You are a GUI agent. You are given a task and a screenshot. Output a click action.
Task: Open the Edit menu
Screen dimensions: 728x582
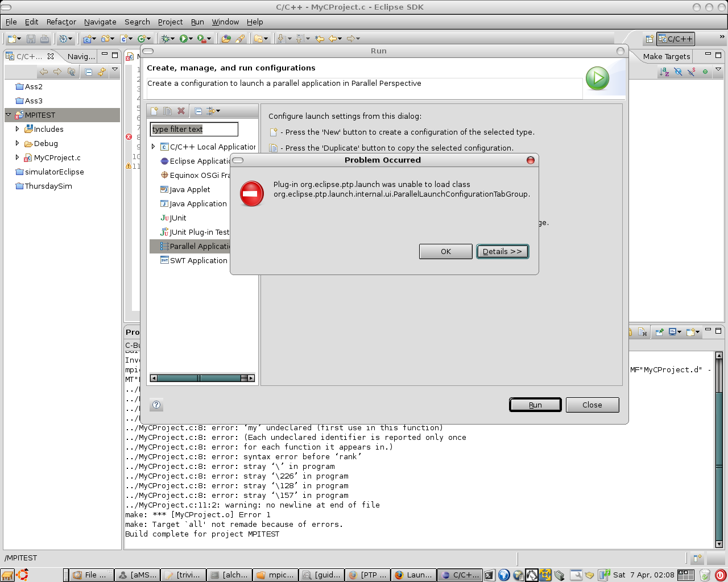click(31, 22)
